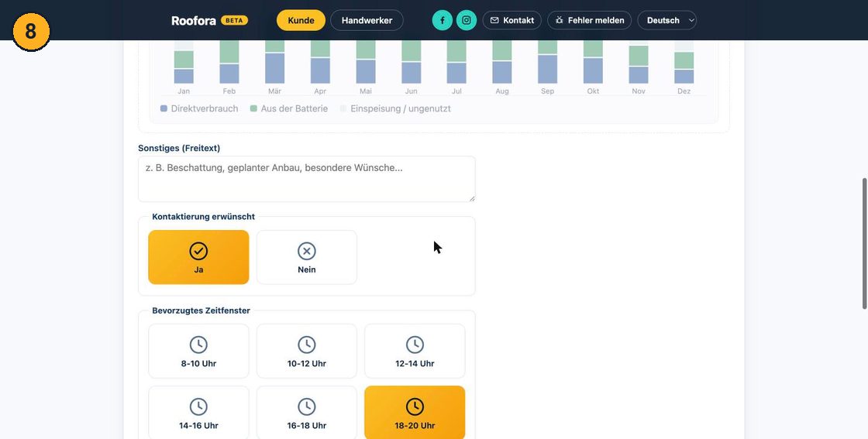Click the 'Okt' month label
The width and height of the screenshot is (868, 439).
[x=593, y=91]
